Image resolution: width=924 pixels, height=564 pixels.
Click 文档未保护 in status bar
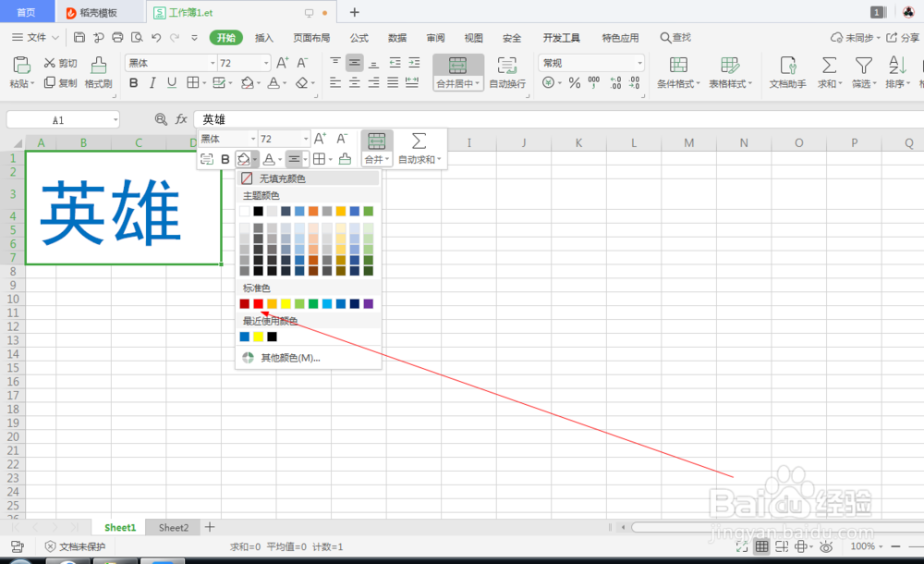pyautogui.click(x=76, y=546)
